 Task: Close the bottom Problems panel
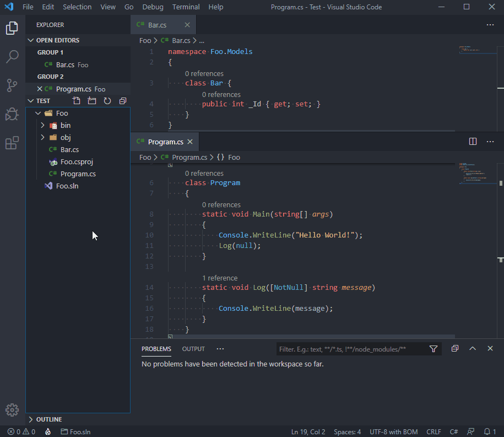490,349
